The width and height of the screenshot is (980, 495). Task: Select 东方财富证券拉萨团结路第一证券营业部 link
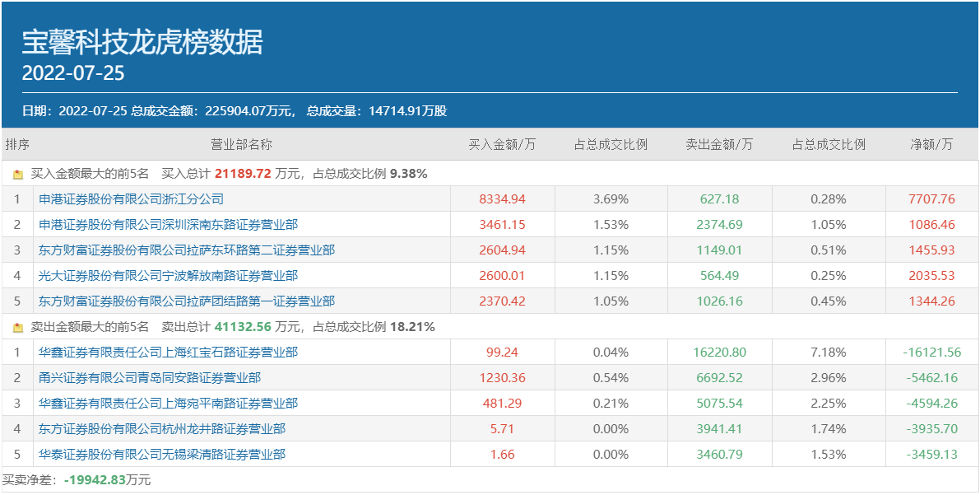point(186,301)
